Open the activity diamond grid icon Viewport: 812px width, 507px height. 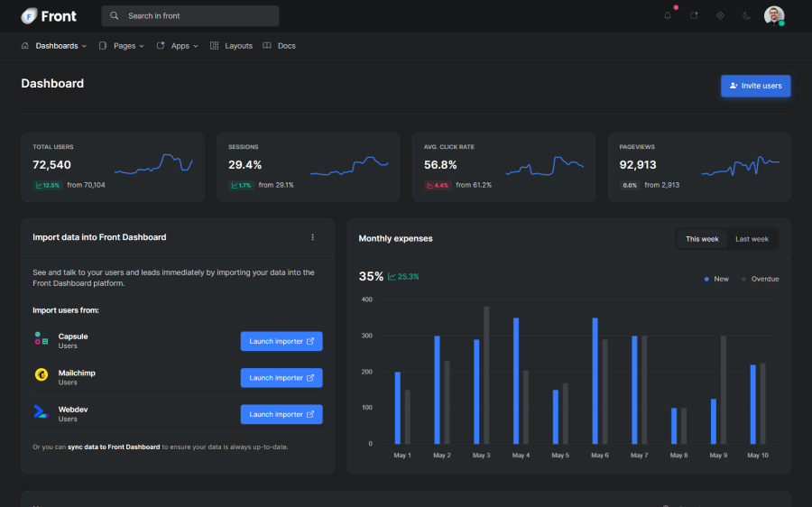tap(720, 15)
